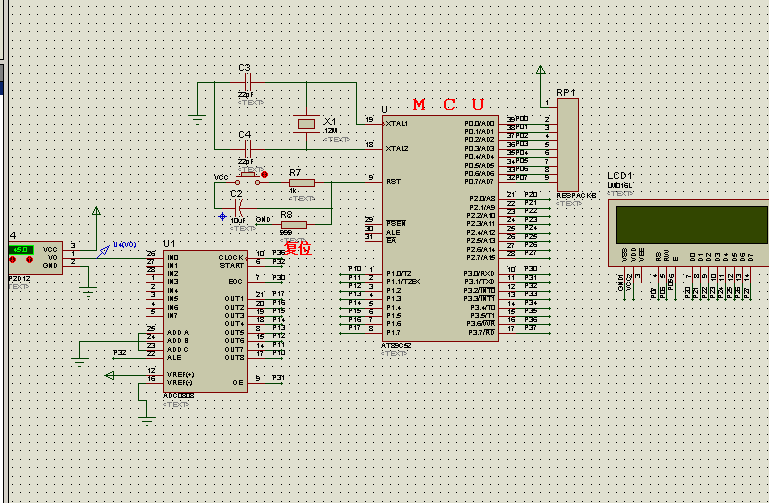
Task: Select the RESPACK8 label
Action: point(576,196)
